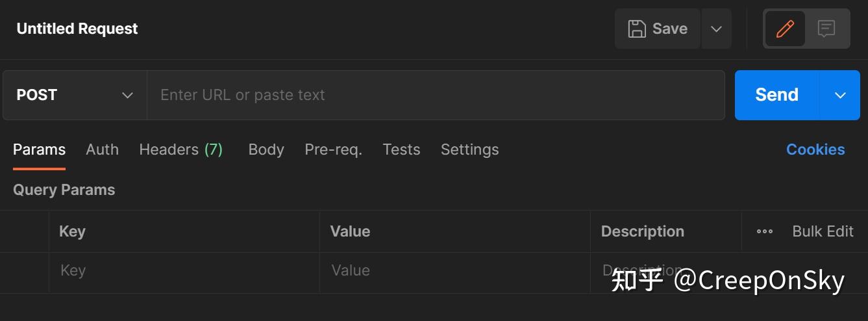
Task: Click the Save button
Action: (x=657, y=29)
